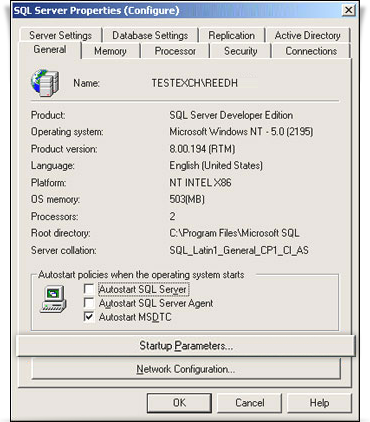Go to the Replication tab

coord(231,35)
